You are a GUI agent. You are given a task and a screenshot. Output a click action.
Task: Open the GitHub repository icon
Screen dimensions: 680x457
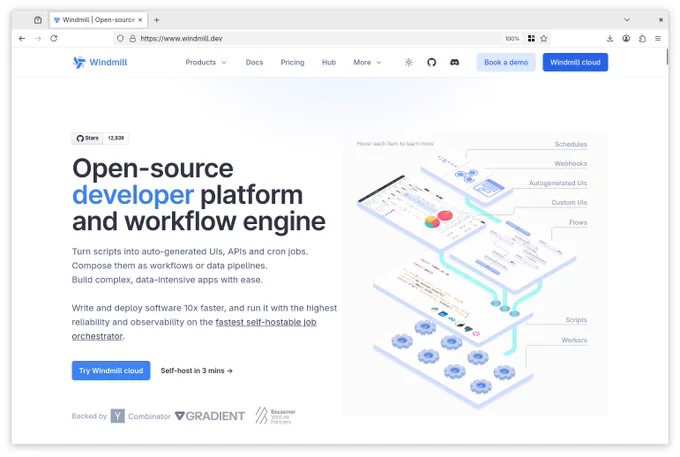pos(432,62)
